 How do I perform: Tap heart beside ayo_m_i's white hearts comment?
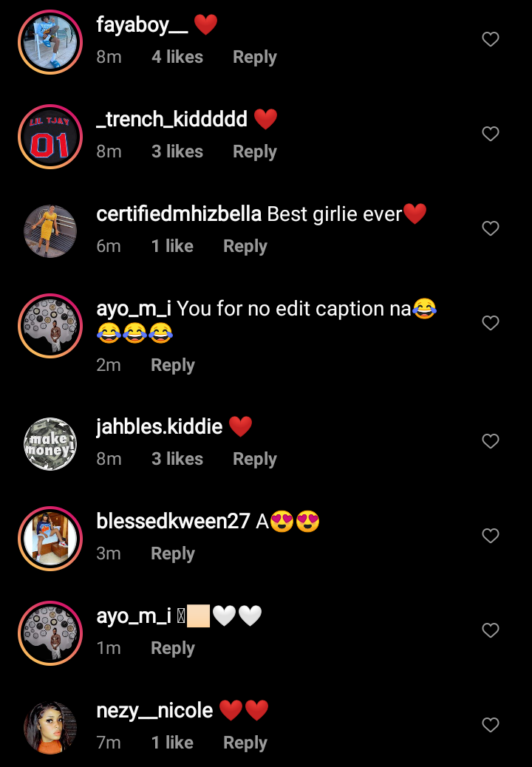point(491,630)
